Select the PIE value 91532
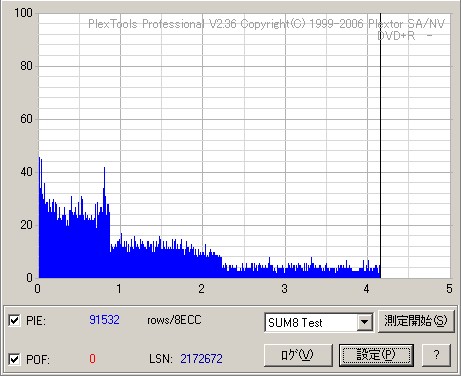This screenshot has height=376, width=461. click(x=104, y=320)
